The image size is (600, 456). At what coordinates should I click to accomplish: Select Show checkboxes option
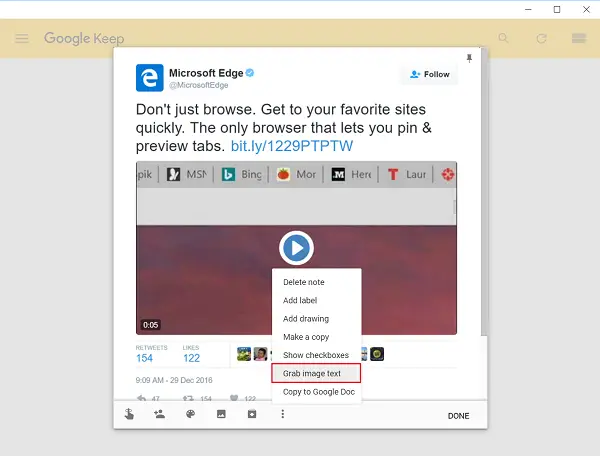(316, 355)
